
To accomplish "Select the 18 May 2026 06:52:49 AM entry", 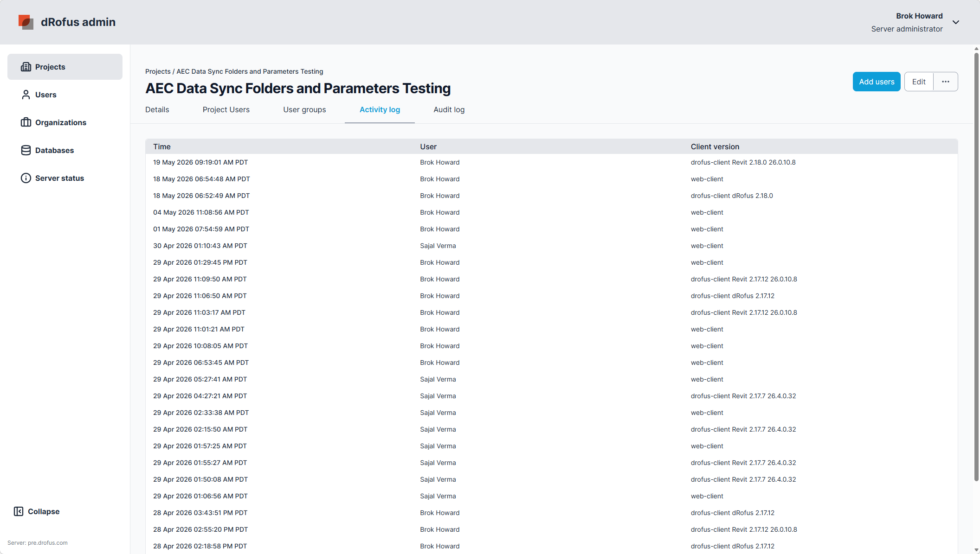I will click(551, 196).
